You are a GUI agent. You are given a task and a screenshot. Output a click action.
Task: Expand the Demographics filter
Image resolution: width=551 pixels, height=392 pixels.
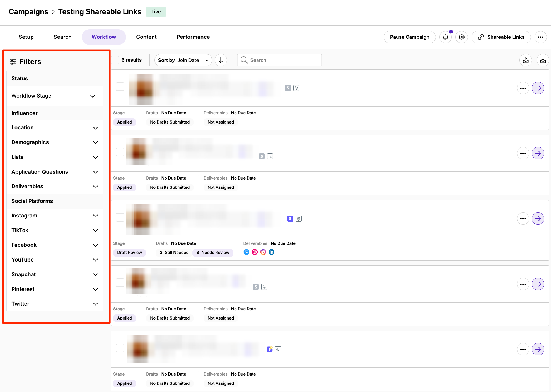click(x=55, y=142)
